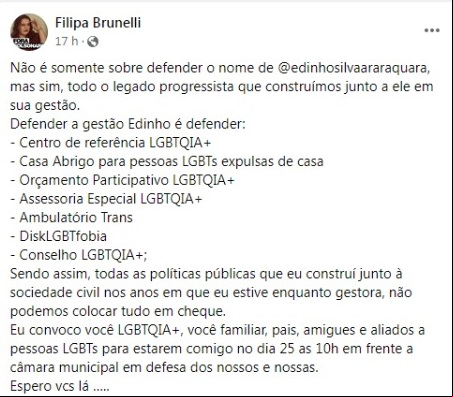Open Filipa Brunelli's profile picture
This screenshot has height=397, width=453.
pos(29,32)
